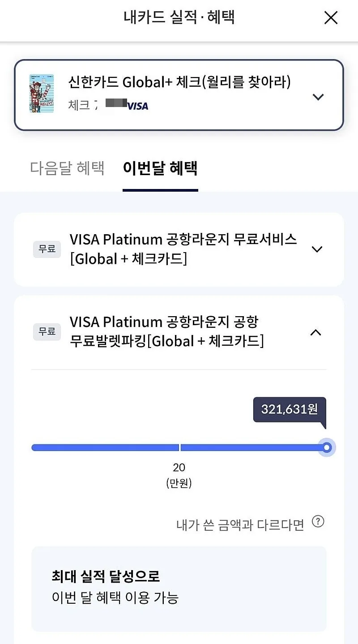Tap the 무료 badge on valet parking
The width and height of the screenshot is (358, 644).
(47, 332)
